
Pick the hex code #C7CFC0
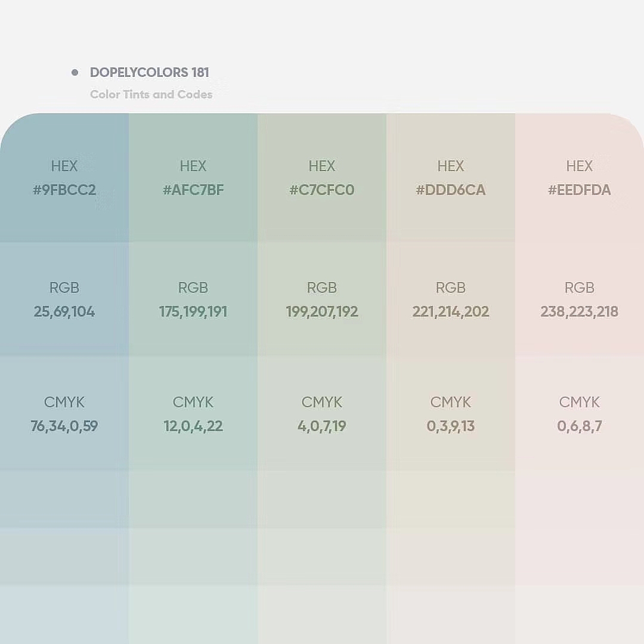(322, 190)
